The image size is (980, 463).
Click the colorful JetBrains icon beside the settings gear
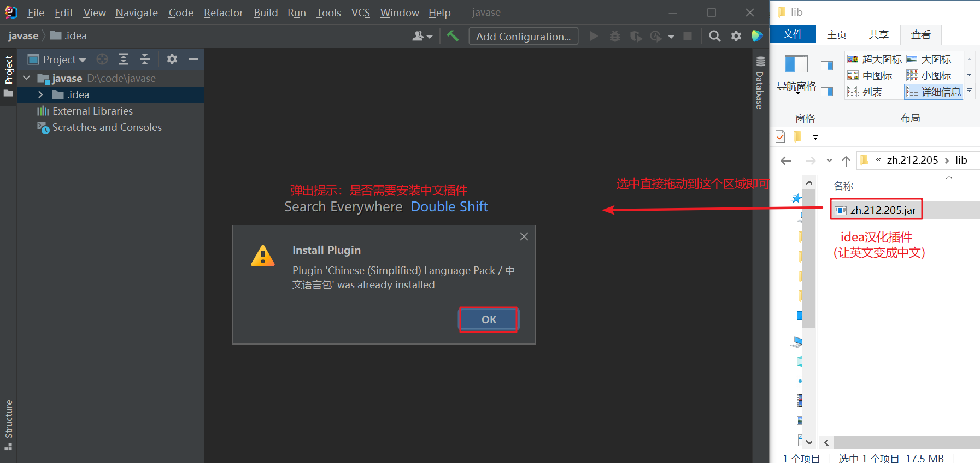click(757, 36)
